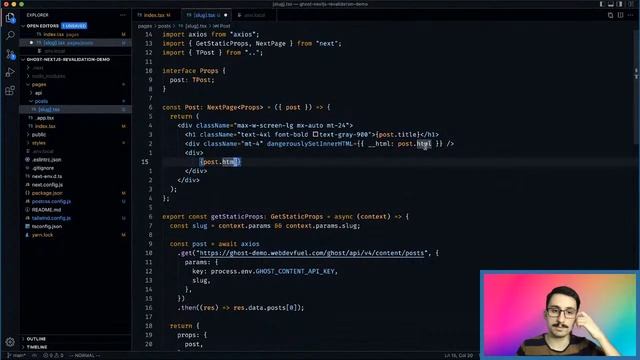This screenshot has height=360, width=640.
Task: Click the errors and warnings status item
Action: (x=53, y=356)
